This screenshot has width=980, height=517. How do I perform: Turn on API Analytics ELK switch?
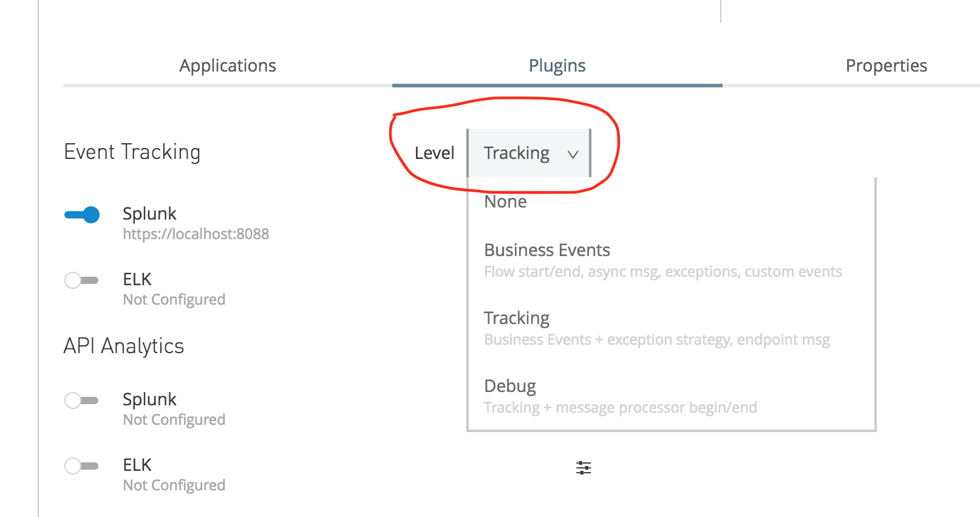point(81,466)
